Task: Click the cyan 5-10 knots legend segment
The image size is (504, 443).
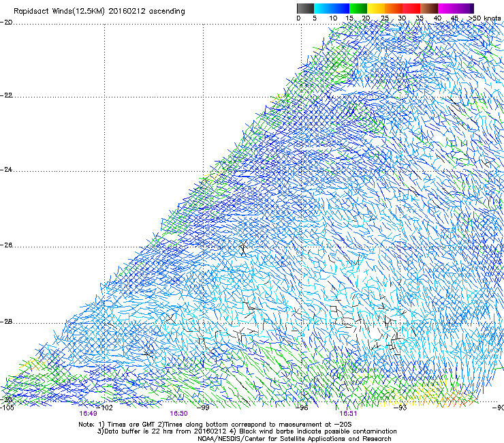Action: pos(322,8)
